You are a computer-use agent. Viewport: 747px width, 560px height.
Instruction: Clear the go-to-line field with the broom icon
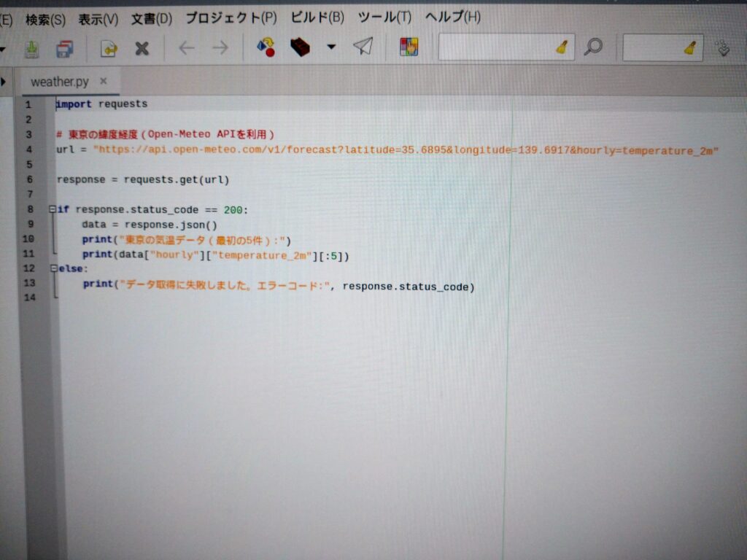(690, 48)
